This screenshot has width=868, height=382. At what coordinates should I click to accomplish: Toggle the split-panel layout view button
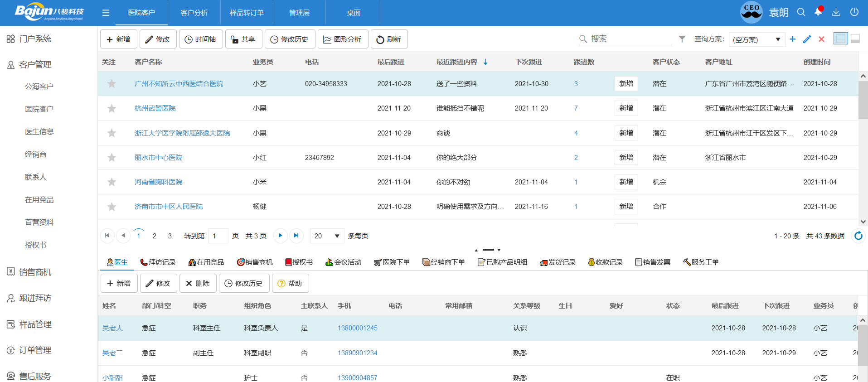point(840,39)
